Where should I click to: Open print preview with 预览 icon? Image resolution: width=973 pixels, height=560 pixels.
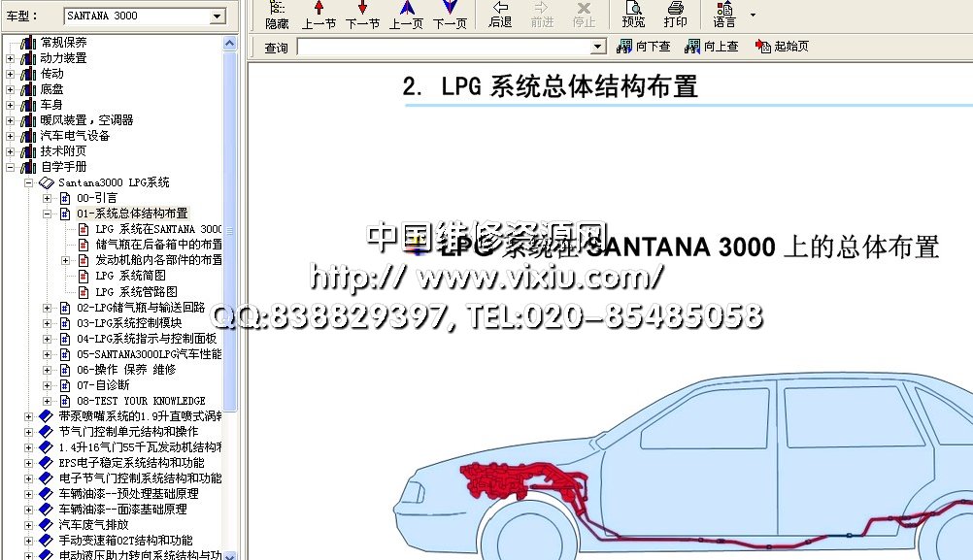(x=633, y=14)
